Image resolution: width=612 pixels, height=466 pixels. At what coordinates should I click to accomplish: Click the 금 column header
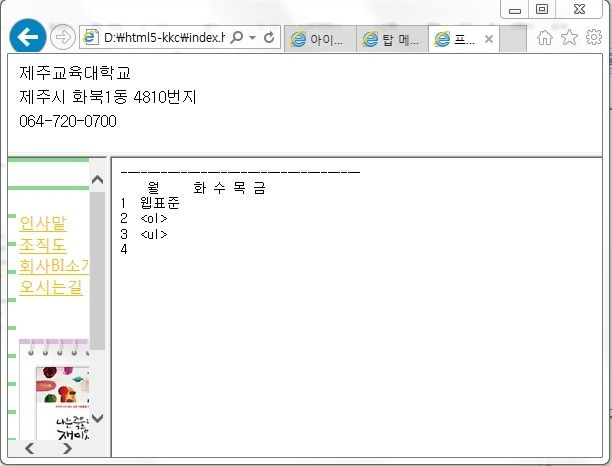coord(260,188)
